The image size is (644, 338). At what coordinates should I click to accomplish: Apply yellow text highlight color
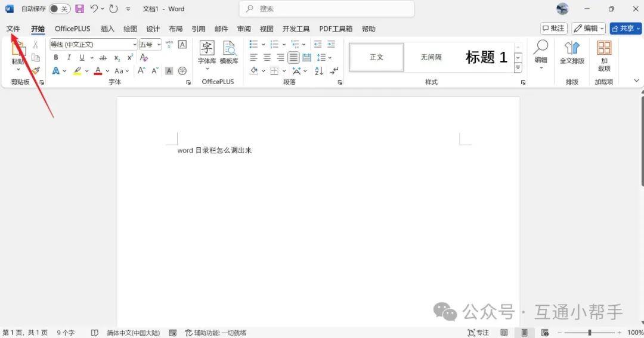tap(77, 70)
